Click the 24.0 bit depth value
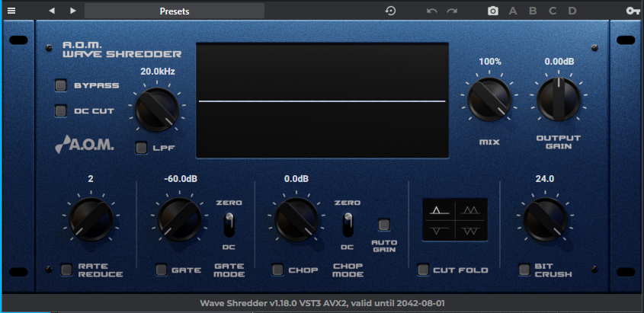This screenshot has height=313, width=644. [545, 179]
